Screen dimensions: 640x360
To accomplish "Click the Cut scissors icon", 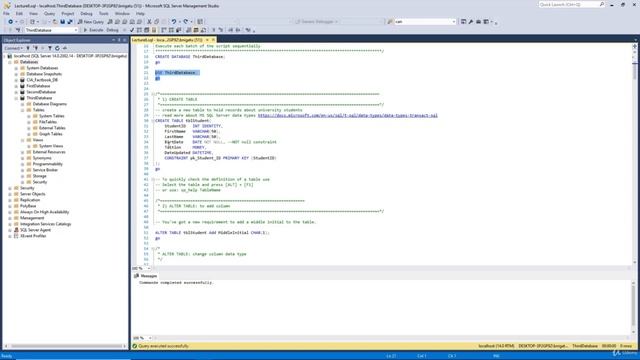I will click(x=149, y=22).
